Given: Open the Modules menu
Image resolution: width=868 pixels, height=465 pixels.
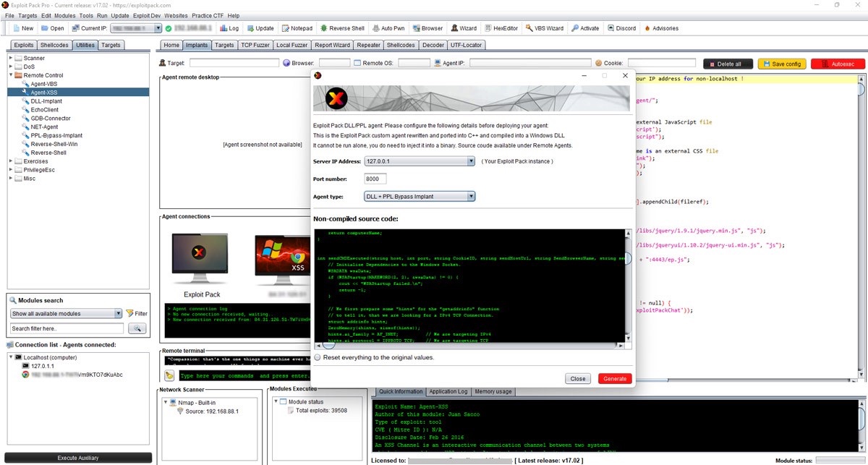Looking at the screenshot, I should [64, 15].
